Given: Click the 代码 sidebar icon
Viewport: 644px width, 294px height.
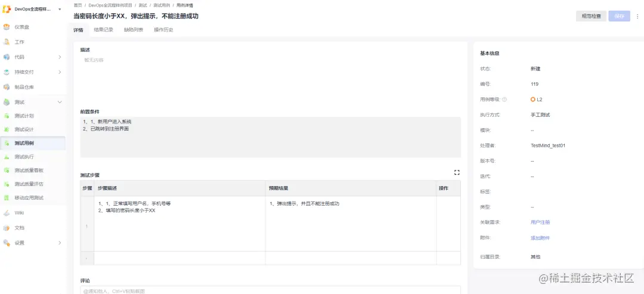Looking at the screenshot, I should click(7, 57).
